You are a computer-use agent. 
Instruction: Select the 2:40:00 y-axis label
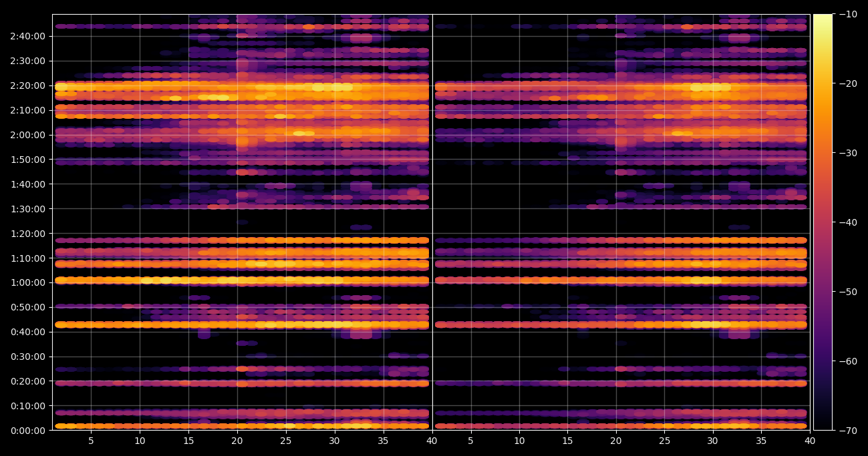(29, 36)
